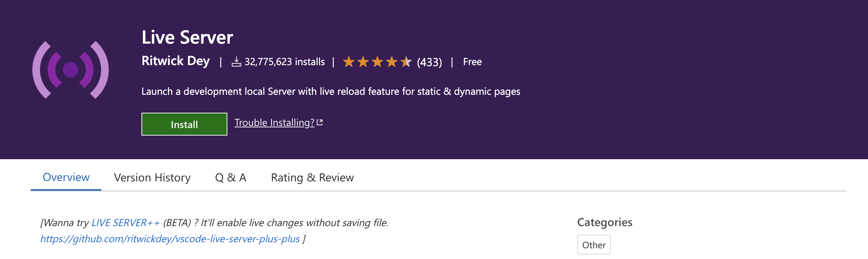The height and width of the screenshot is (259, 868).
Task: Install the Live Server extension
Action: click(184, 124)
